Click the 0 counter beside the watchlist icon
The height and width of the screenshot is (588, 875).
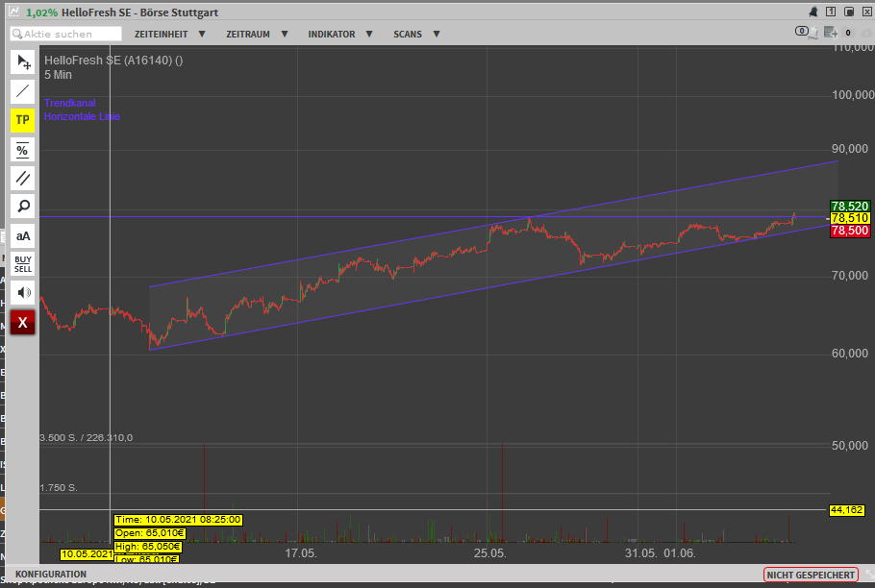(x=848, y=33)
